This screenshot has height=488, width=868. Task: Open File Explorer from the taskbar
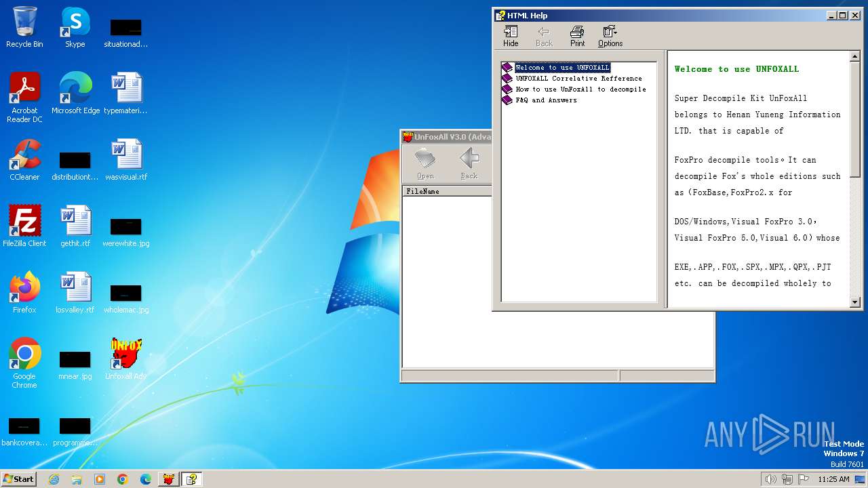77,479
